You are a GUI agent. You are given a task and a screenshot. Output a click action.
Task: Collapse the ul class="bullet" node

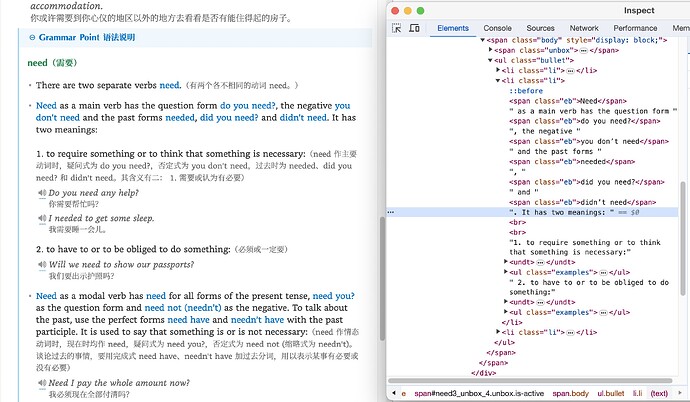pyautogui.click(x=490, y=60)
